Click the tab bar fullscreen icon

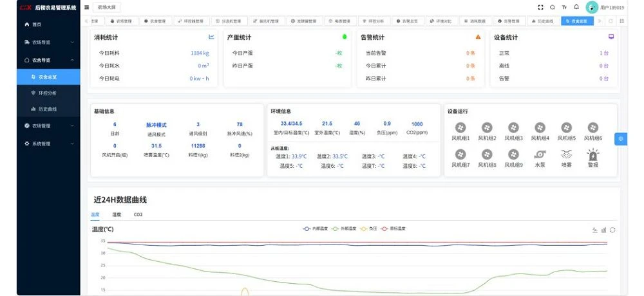point(621,21)
